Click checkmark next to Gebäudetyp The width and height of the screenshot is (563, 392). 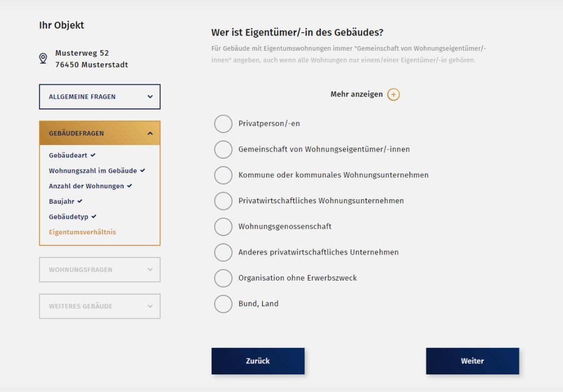coord(94,216)
